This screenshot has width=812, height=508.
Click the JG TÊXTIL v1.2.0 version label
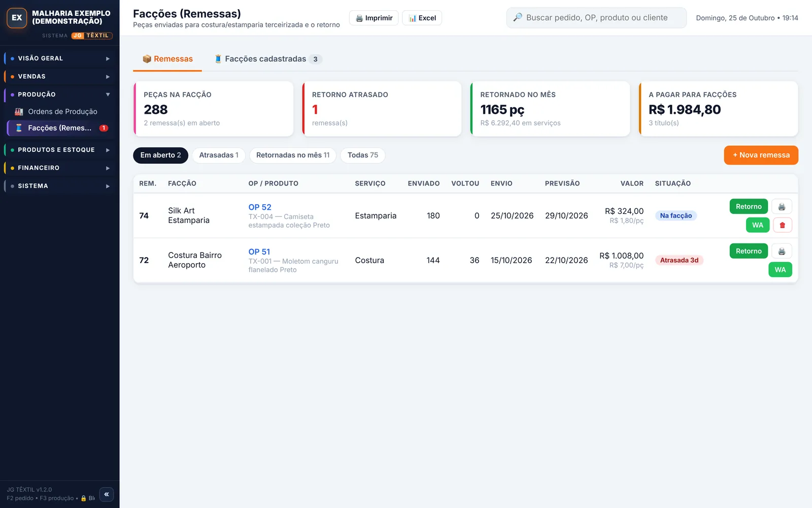pos(29,490)
